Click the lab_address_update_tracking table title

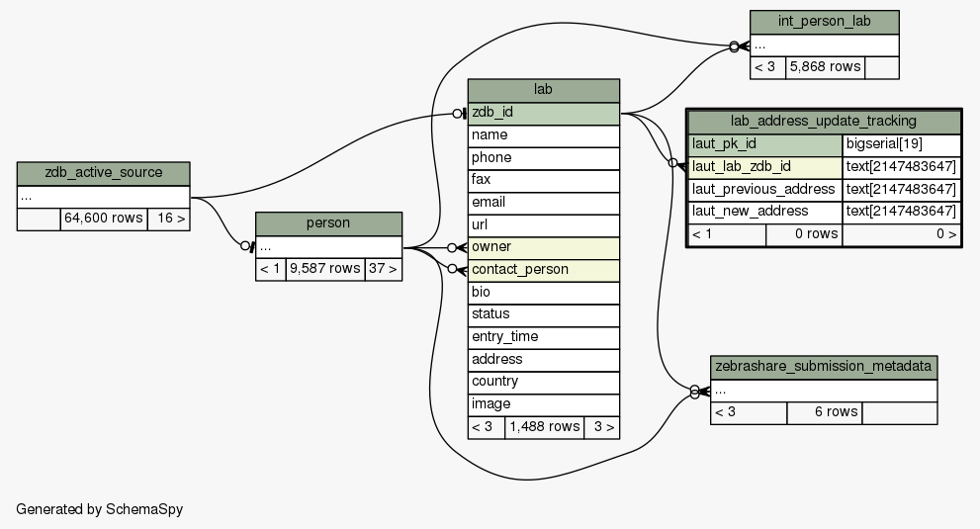[823, 122]
